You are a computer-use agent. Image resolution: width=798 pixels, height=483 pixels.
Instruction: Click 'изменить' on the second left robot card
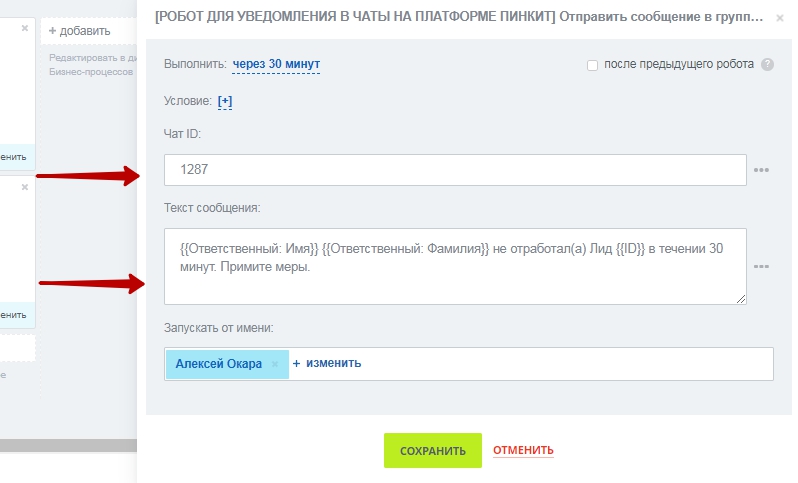(x=14, y=314)
